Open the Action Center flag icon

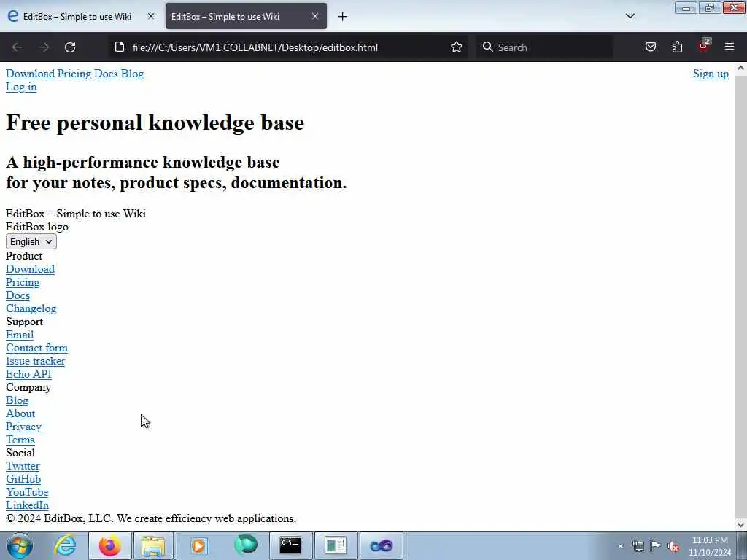point(656,546)
